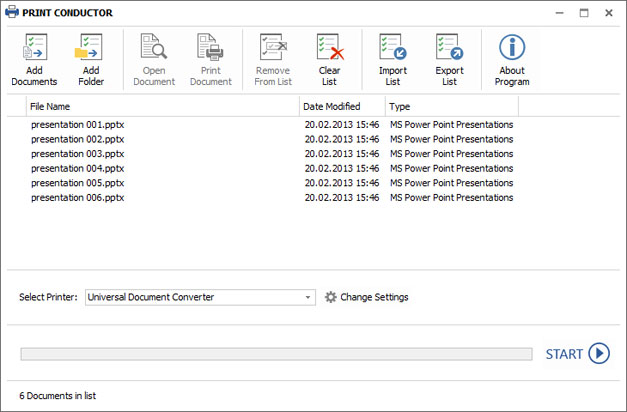
Task: Select the Print Document toolbar icon
Action: pyautogui.click(x=210, y=47)
